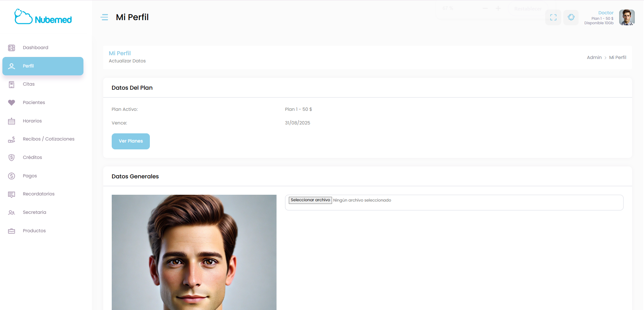Open the doctor avatar user menu
The height and width of the screenshot is (310, 644).
pyautogui.click(x=627, y=17)
